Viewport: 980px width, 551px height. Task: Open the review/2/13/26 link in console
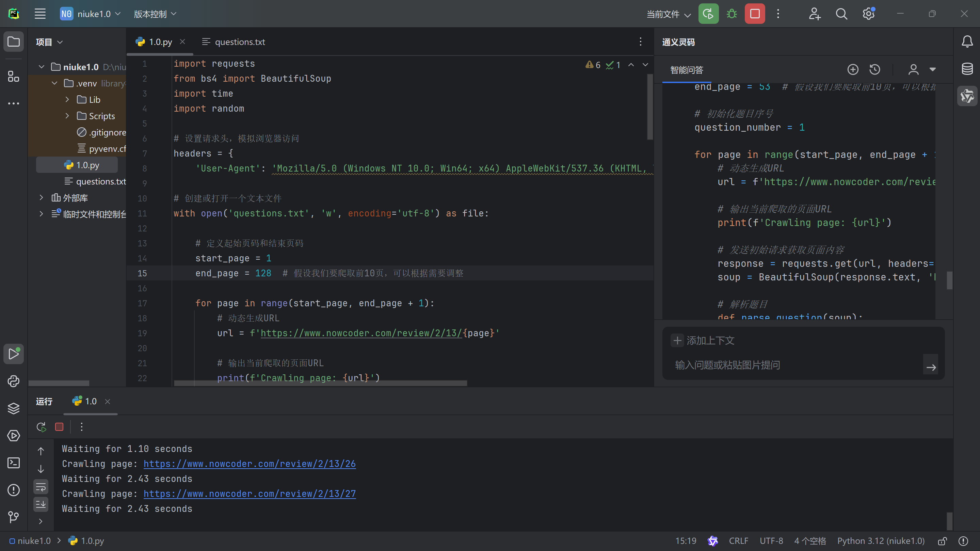coord(250,464)
